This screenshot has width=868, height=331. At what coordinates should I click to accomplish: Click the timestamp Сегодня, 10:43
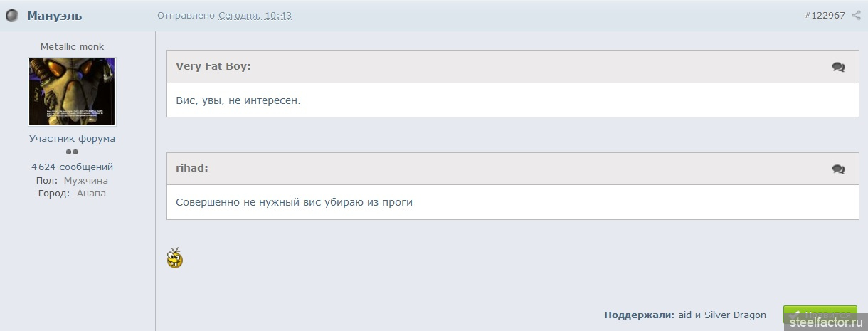coord(255,16)
